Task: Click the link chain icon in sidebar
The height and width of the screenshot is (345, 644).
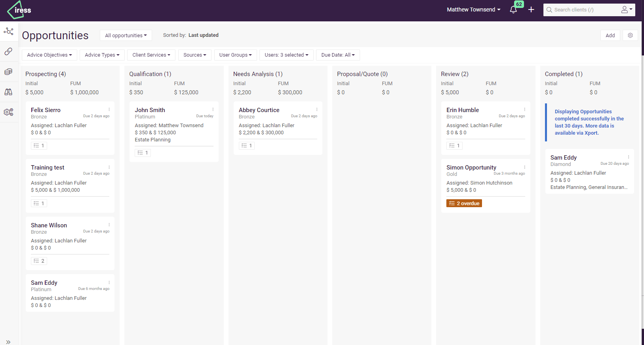Action: pyautogui.click(x=9, y=51)
